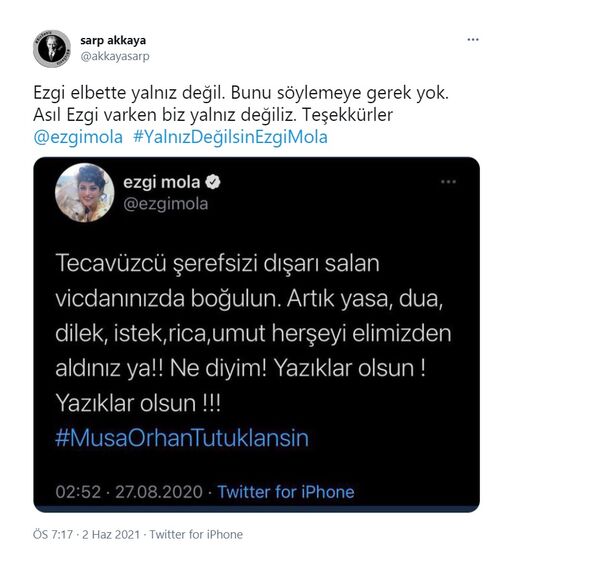The image size is (600, 586).
Task: Follow the @ezgimola mention in the tweet text
Action: 78,137
